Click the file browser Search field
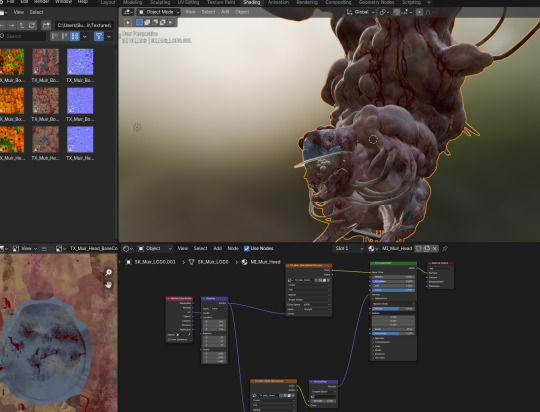 coord(23,36)
